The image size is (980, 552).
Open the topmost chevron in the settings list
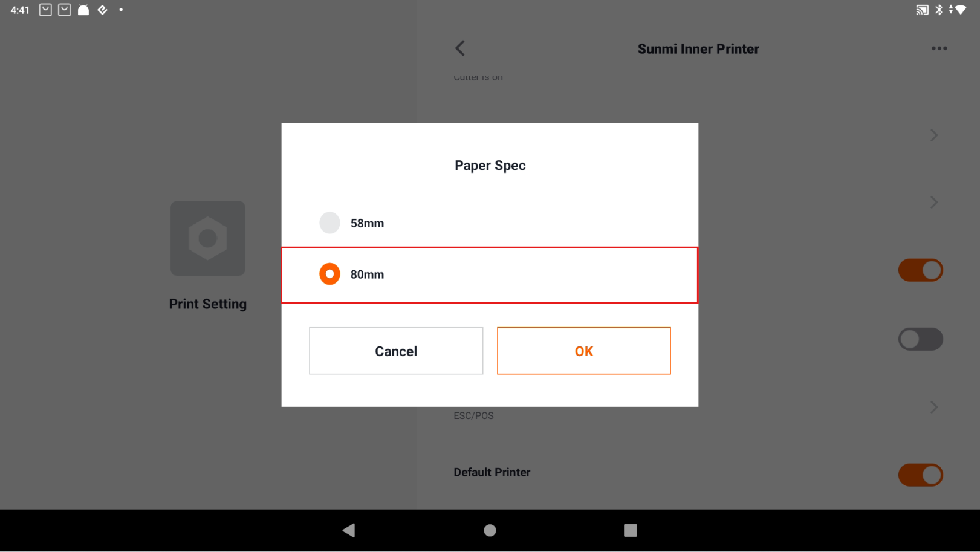934,135
